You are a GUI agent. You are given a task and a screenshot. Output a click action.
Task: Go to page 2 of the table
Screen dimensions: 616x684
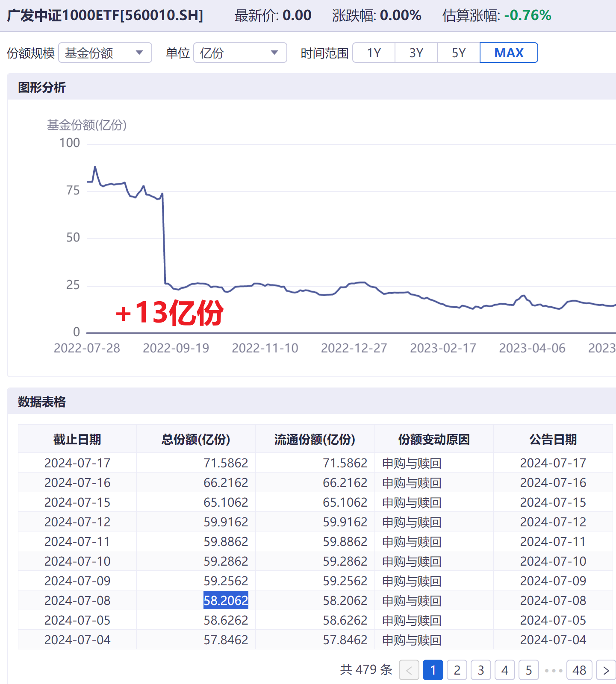[x=457, y=670]
